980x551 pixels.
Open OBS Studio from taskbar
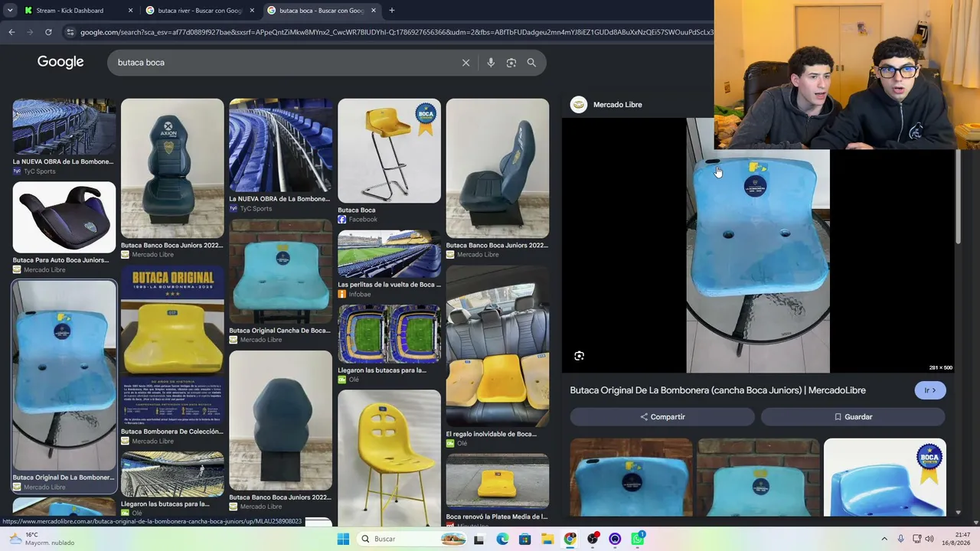pyautogui.click(x=593, y=539)
